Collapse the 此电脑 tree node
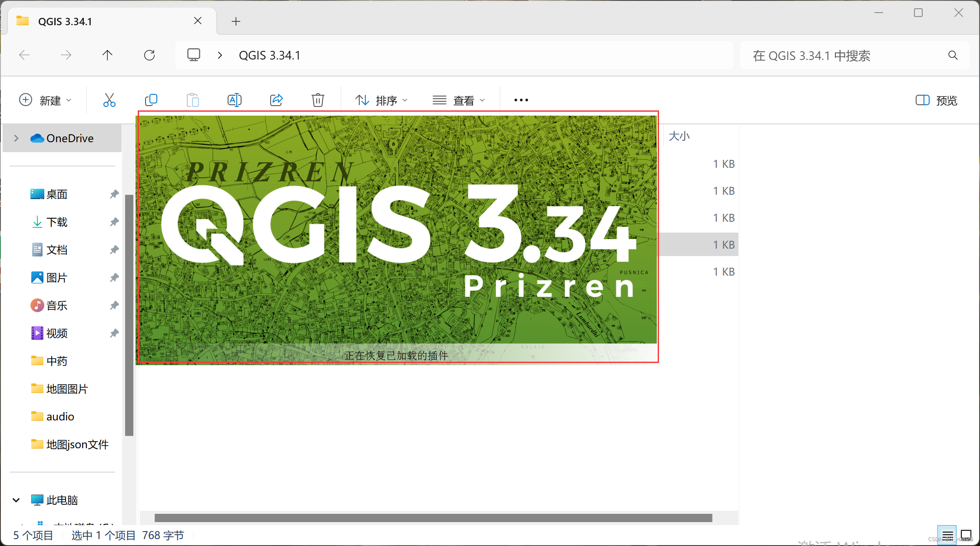The height and width of the screenshot is (546, 980). (17, 500)
